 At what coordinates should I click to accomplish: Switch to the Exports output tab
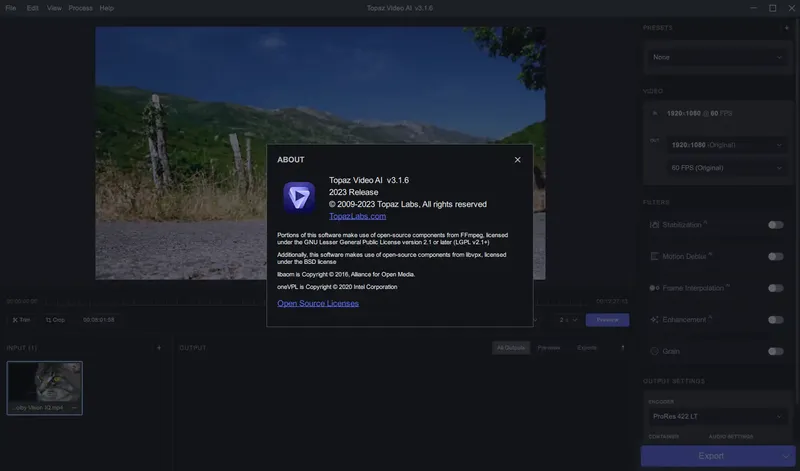click(x=587, y=348)
